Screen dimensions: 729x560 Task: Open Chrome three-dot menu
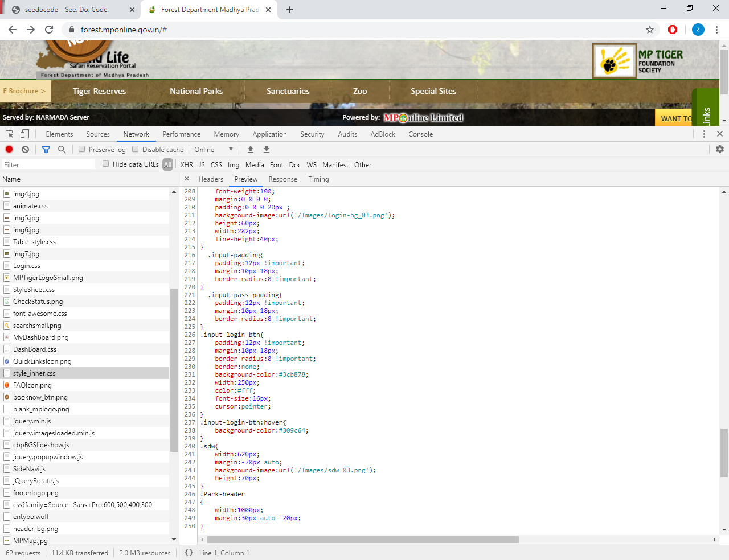click(716, 30)
